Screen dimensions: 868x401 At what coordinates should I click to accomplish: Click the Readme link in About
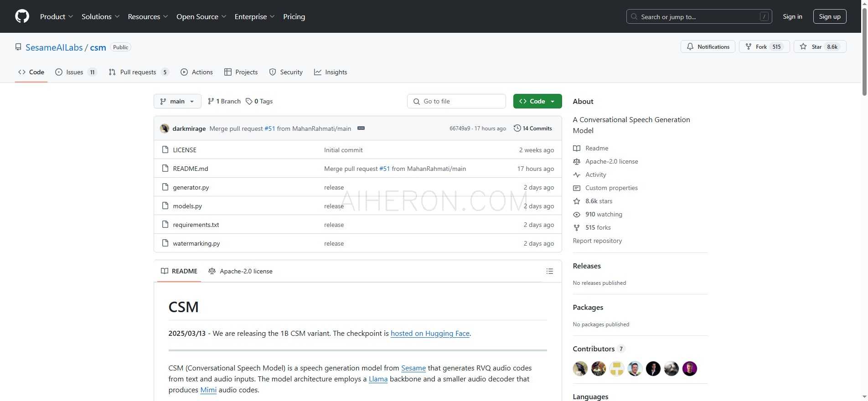click(x=597, y=148)
